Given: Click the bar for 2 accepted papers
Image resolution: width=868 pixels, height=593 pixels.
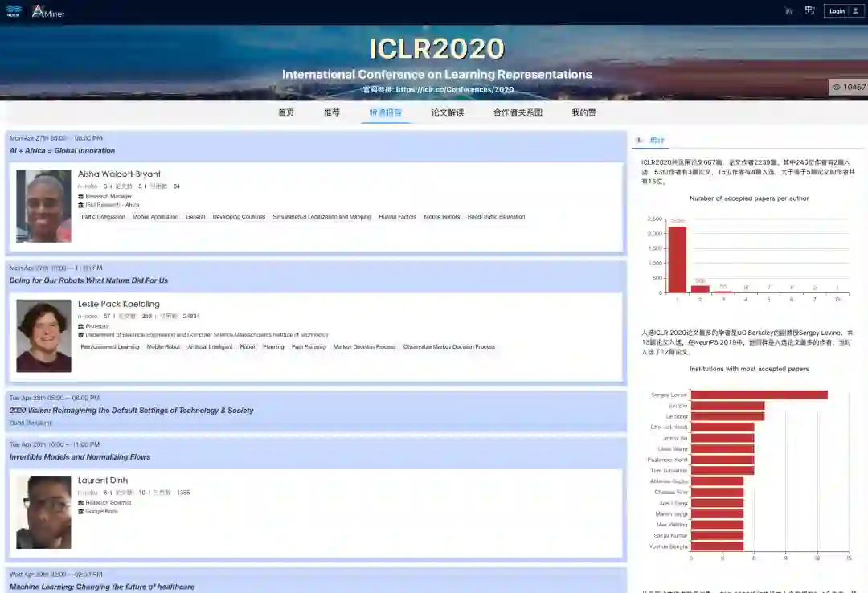Looking at the screenshot, I should (700, 289).
